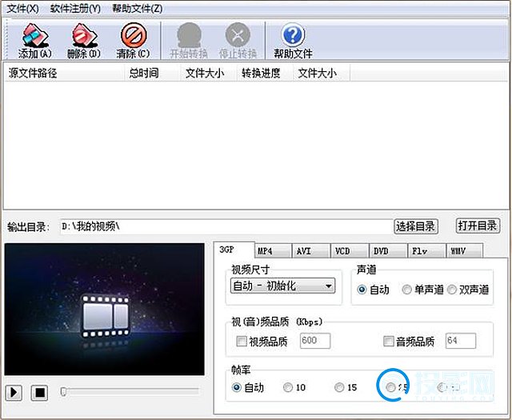Open the 文件(X) menu
The height and width of the screenshot is (420, 512).
coord(22,8)
